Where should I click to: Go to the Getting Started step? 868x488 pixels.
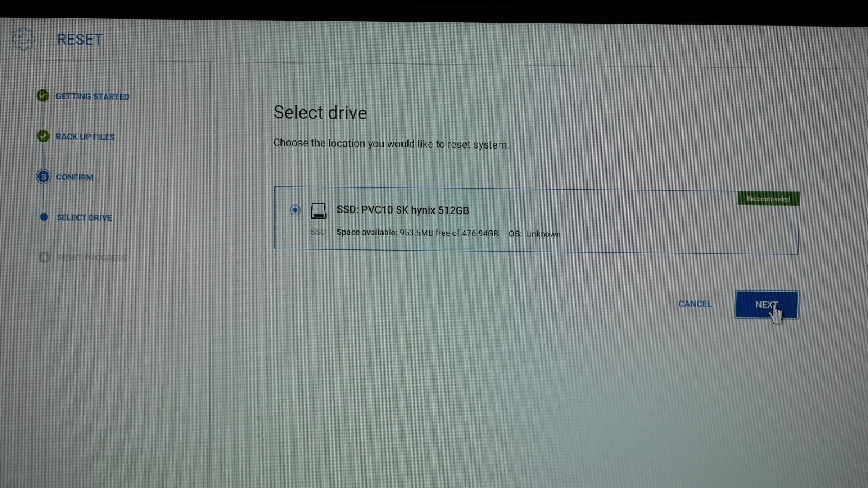point(92,97)
